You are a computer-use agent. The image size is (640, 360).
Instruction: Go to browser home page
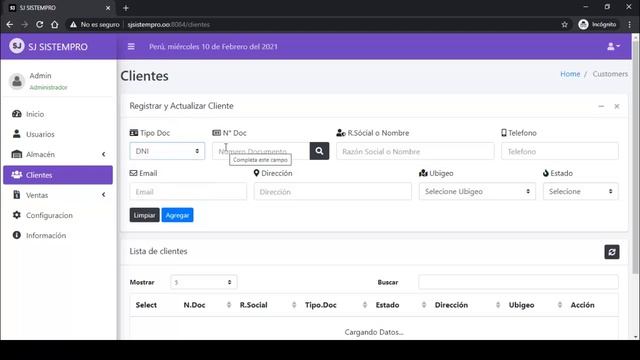click(55, 24)
